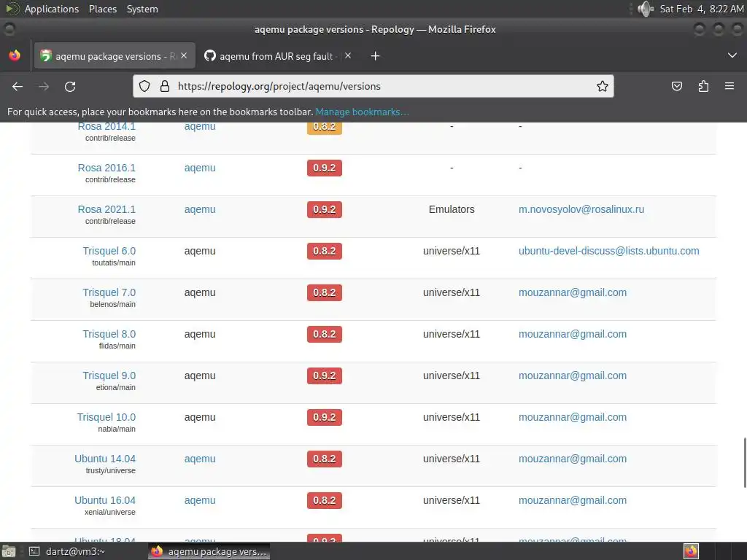
Task: Click the vertical page scrollbar thumb
Action: click(745, 462)
